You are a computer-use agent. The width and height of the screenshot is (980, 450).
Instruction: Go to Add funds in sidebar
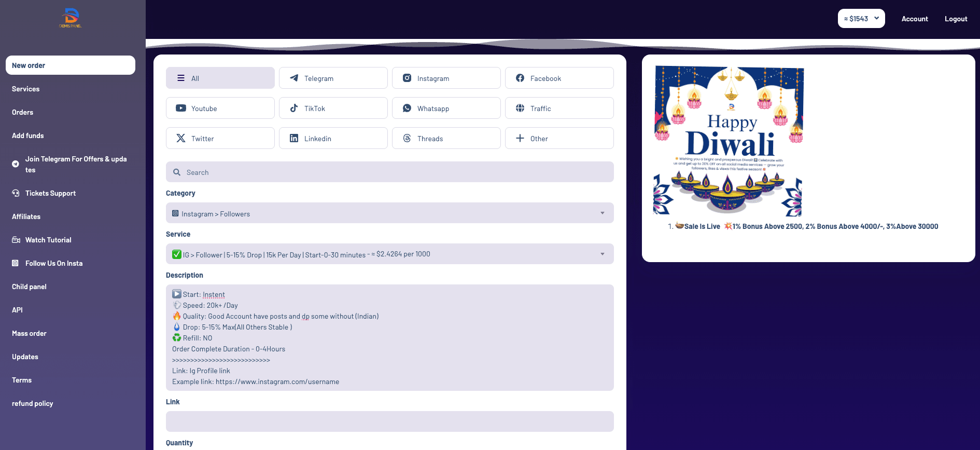tap(28, 136)
